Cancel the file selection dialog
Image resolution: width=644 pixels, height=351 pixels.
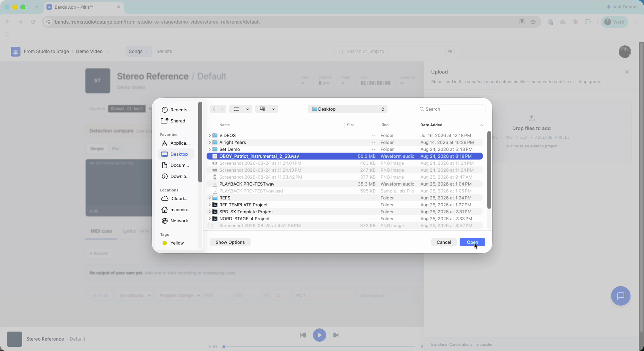(x=444, y=242)
